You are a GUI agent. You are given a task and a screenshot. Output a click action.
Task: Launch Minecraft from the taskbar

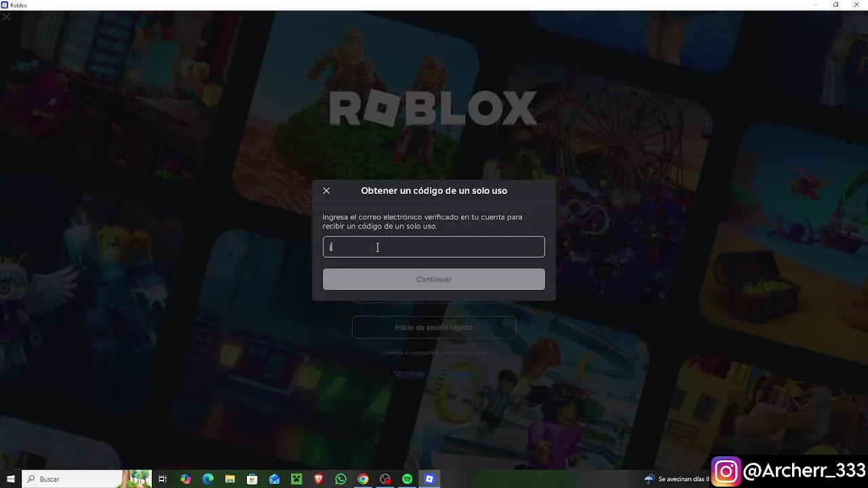coord(296,479)
